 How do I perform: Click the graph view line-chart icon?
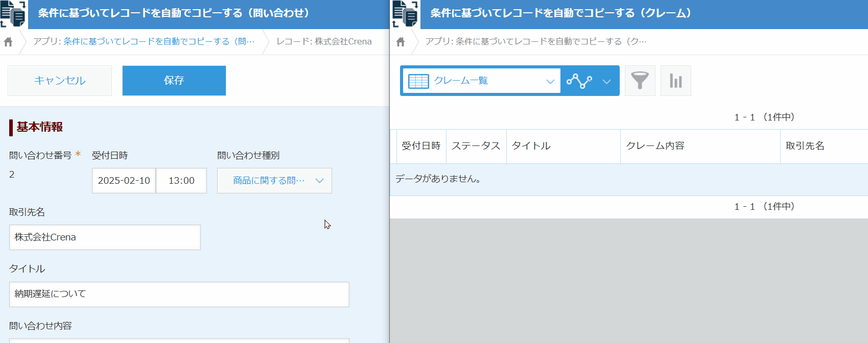coord(579,81)
